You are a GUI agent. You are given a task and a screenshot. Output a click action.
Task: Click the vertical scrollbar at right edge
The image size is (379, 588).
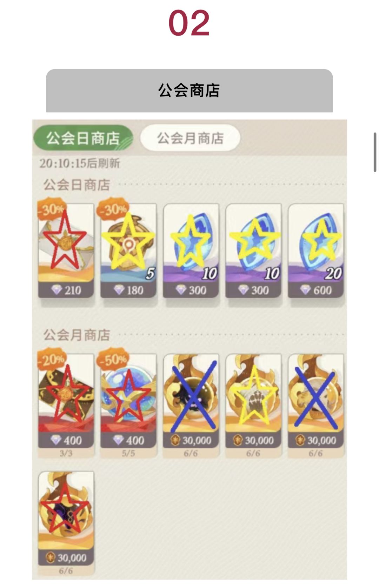coord(375,152)
